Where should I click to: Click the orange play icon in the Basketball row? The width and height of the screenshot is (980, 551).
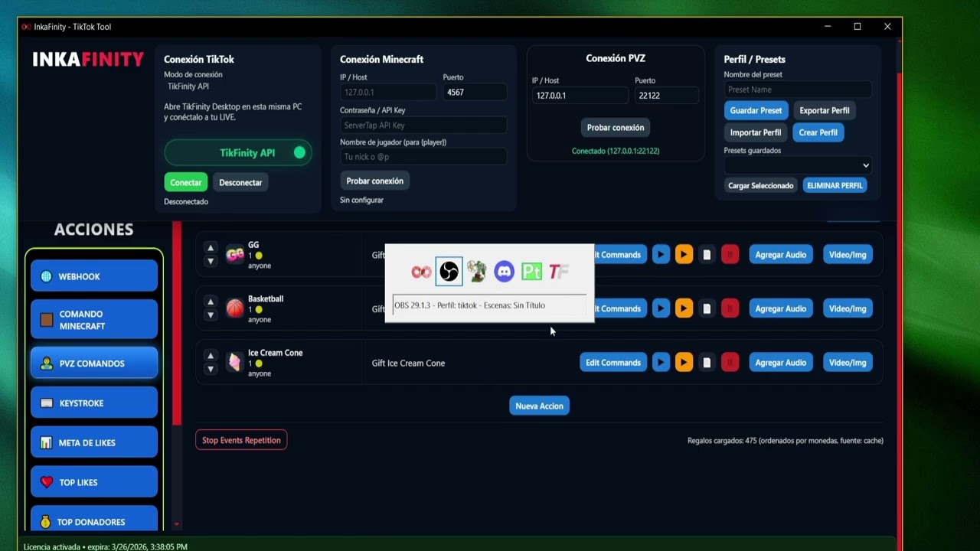[684, 308]
